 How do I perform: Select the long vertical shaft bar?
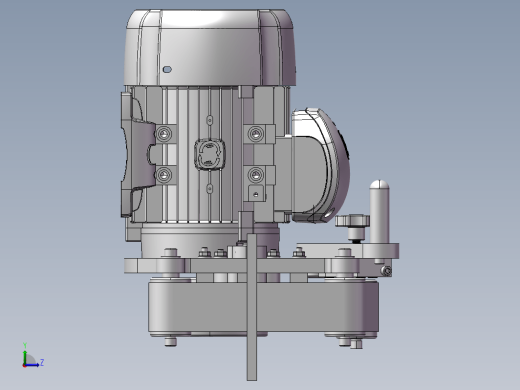pos(252,307)
